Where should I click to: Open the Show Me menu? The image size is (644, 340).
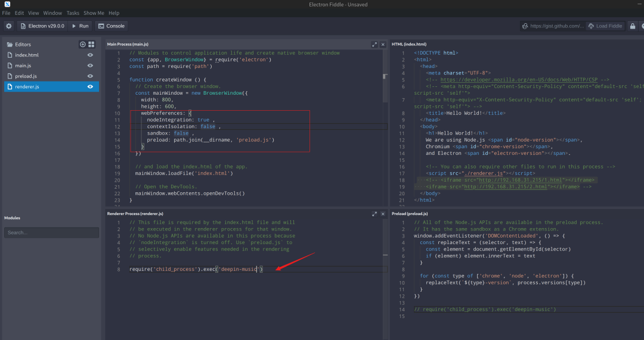coord(94,13)
